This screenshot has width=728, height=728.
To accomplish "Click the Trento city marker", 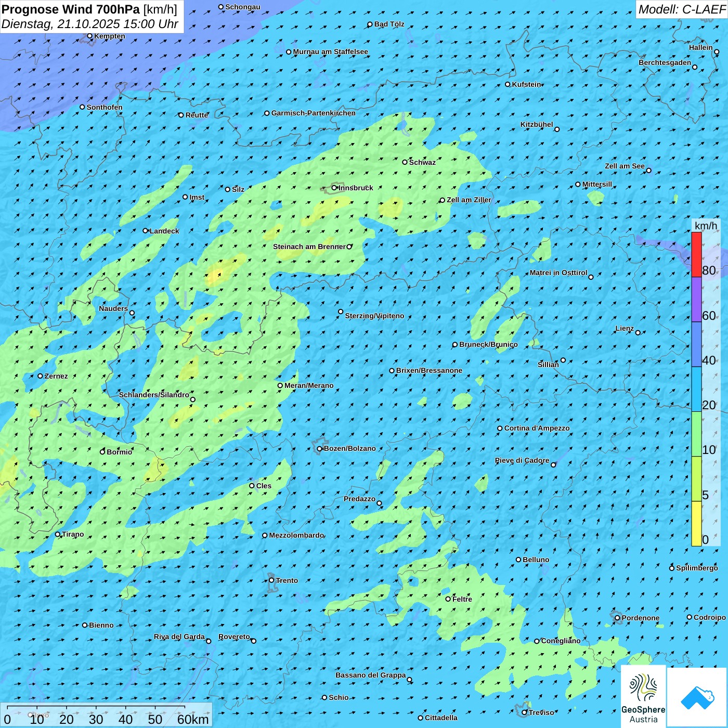I will (x=271, y=580).
